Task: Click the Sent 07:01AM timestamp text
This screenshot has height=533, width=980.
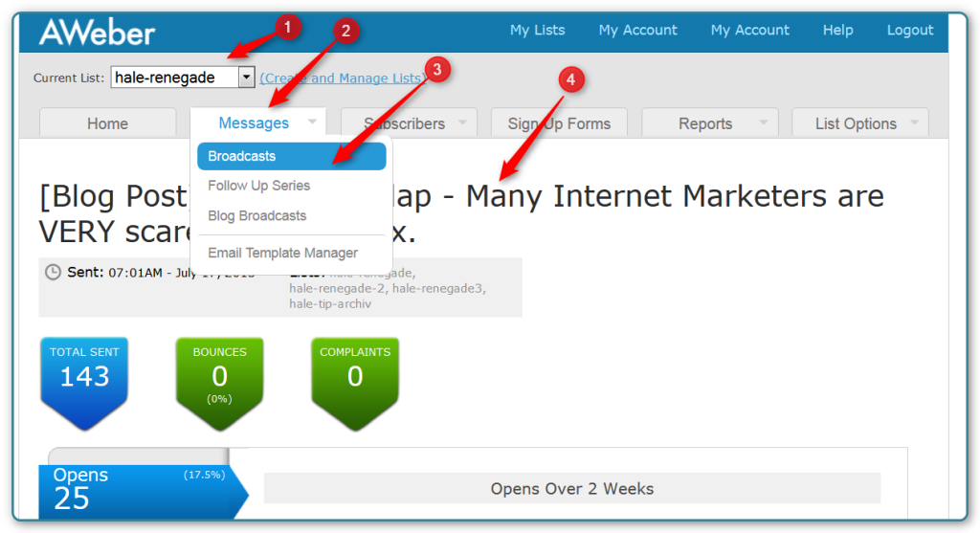Action: [x=161, y=273]
